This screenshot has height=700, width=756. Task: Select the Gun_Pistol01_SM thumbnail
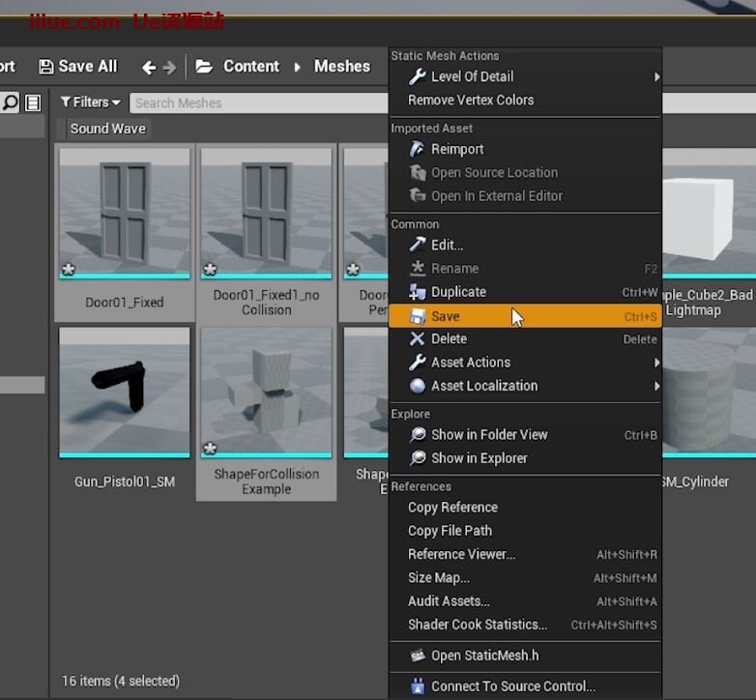pos(125,392)
